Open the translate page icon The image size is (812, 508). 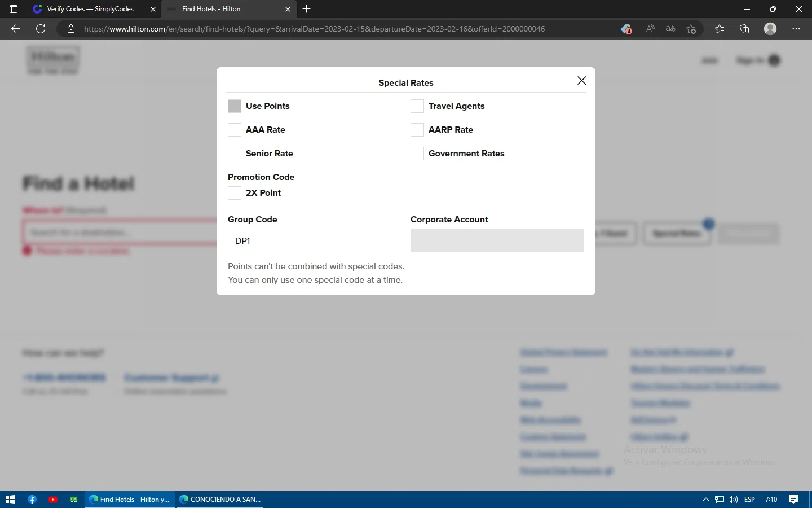pyautogui.click(x=670, y=29)
